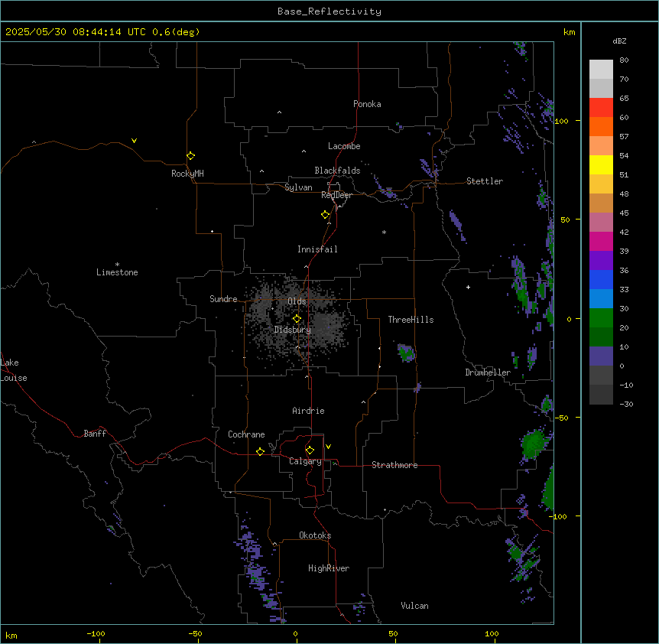Click the Okotoks label
Screen dimensions: 659x644
pos(315,535)
